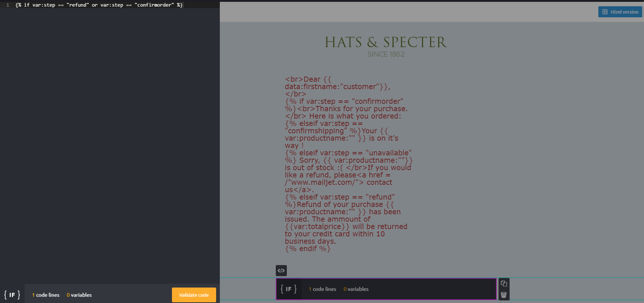The width and height of the screenshot is (644, 303).
Task: Click line number 1 in the gutter
Action: coord(7,5)
